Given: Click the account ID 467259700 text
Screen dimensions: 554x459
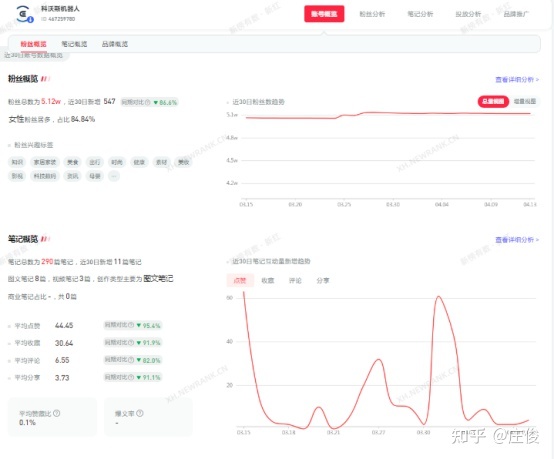Looking at the screenshot, I should click(x=58, y=19).
